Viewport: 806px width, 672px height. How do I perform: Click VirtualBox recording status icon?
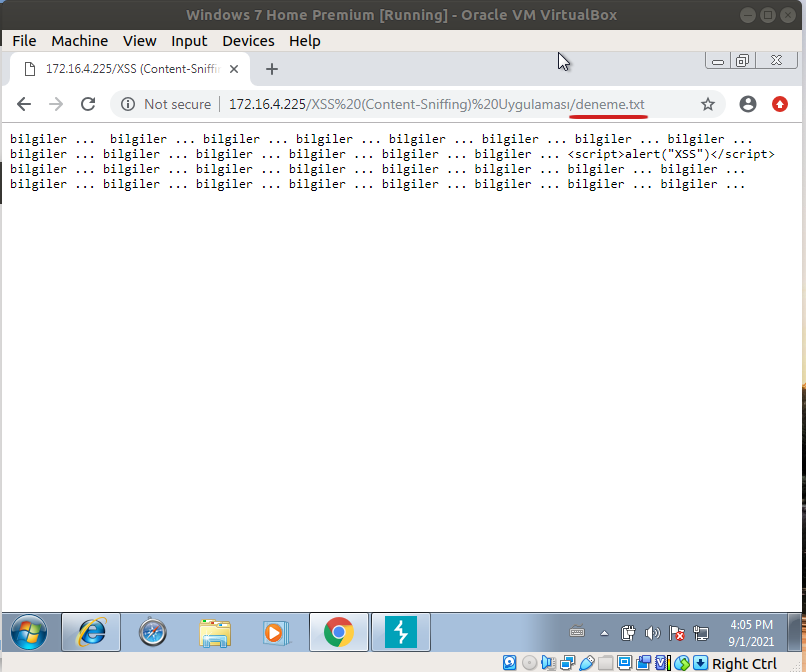pos(644,663)
